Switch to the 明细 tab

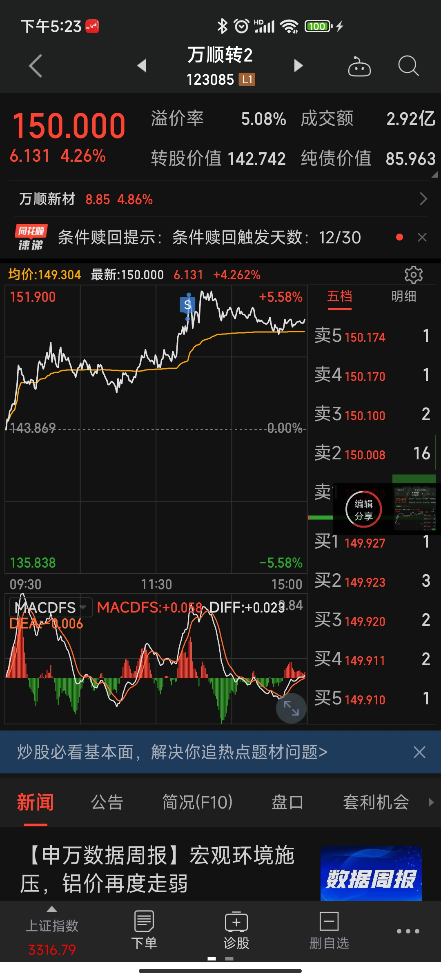click(403, 296)
